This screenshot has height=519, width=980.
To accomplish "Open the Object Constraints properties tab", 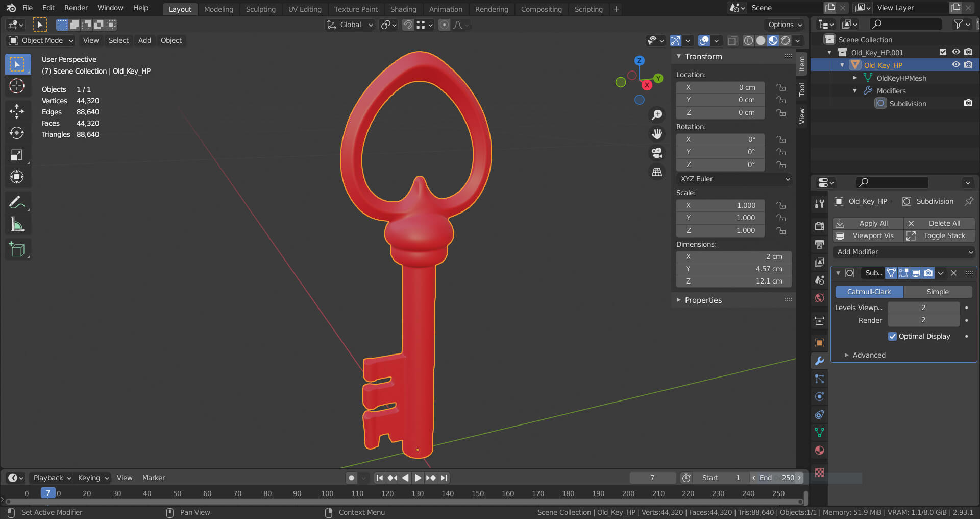I will pos(819,414).
